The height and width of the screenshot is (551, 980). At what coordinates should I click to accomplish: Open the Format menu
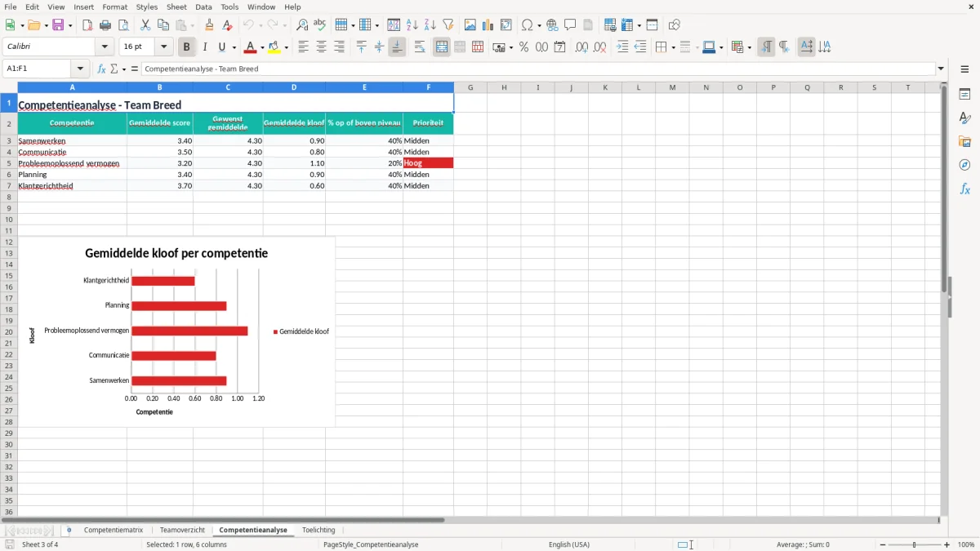point(115,7)
